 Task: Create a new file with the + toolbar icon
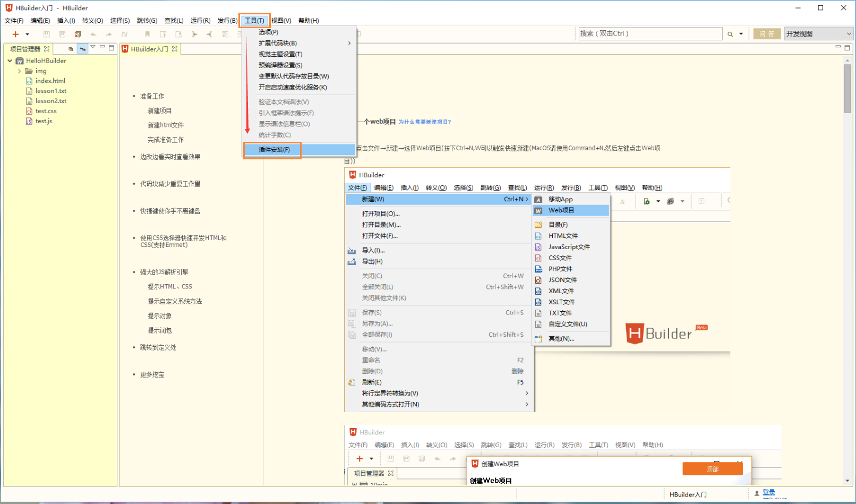(15, 33)
